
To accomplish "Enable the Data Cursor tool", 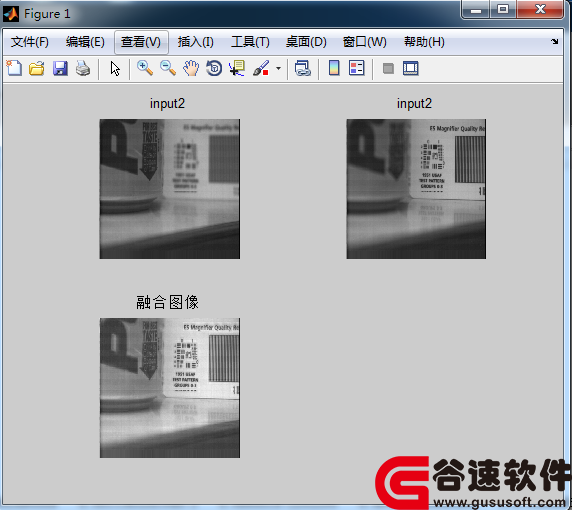I will (x=237, y=68).
